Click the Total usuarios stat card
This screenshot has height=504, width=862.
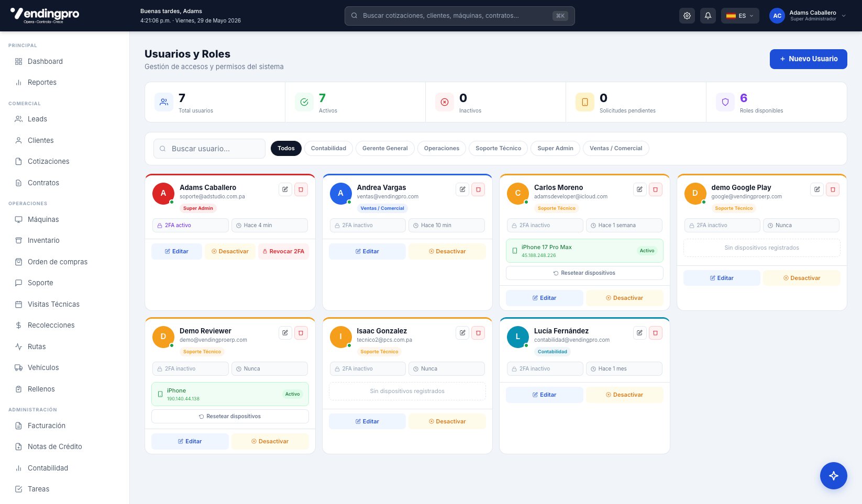click(x=215, y=102)
